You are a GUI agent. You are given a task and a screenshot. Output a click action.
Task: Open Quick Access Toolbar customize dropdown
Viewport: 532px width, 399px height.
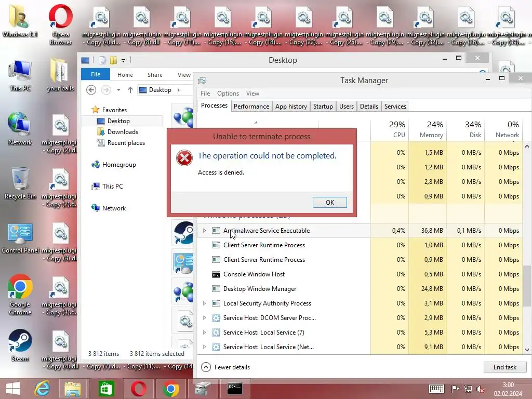[x=124, y=60]
